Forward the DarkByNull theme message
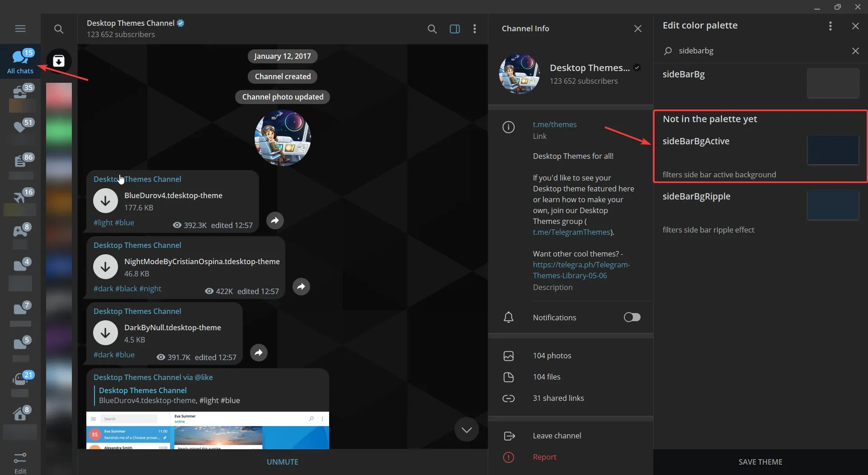 (259, 352)
